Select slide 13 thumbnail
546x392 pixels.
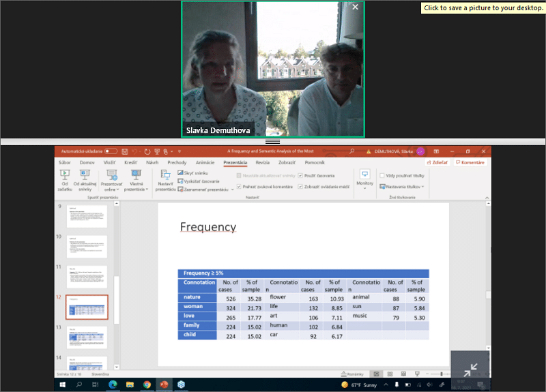(x=86, y=337)
